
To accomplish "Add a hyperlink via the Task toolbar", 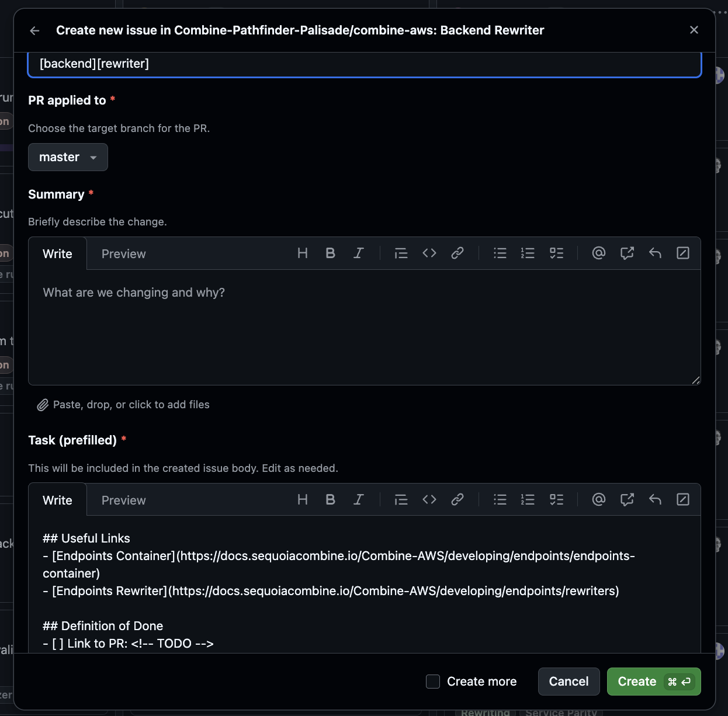I will [x=457, y=499].
